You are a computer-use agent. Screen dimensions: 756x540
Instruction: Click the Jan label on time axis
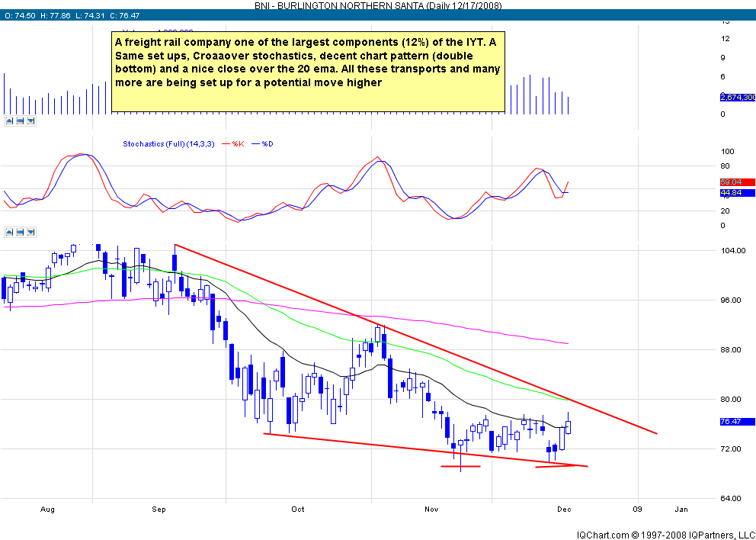pos(681,509)
